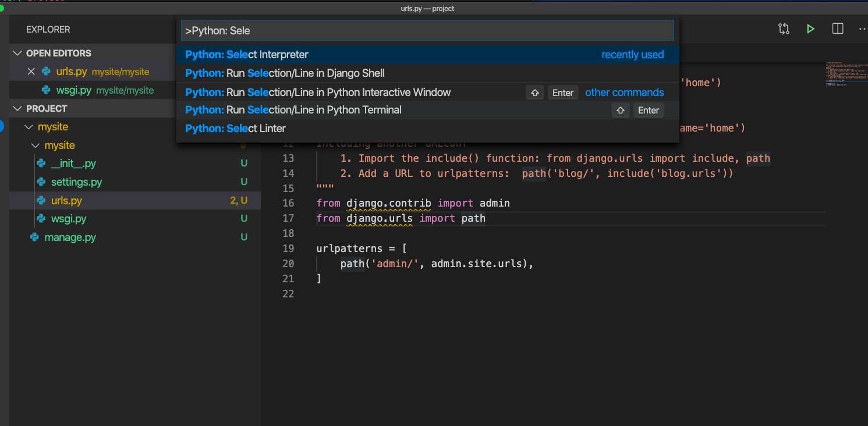The image size is (868, 426).
Task: Open the manage.py file name in tree
Action: point(70,237)
